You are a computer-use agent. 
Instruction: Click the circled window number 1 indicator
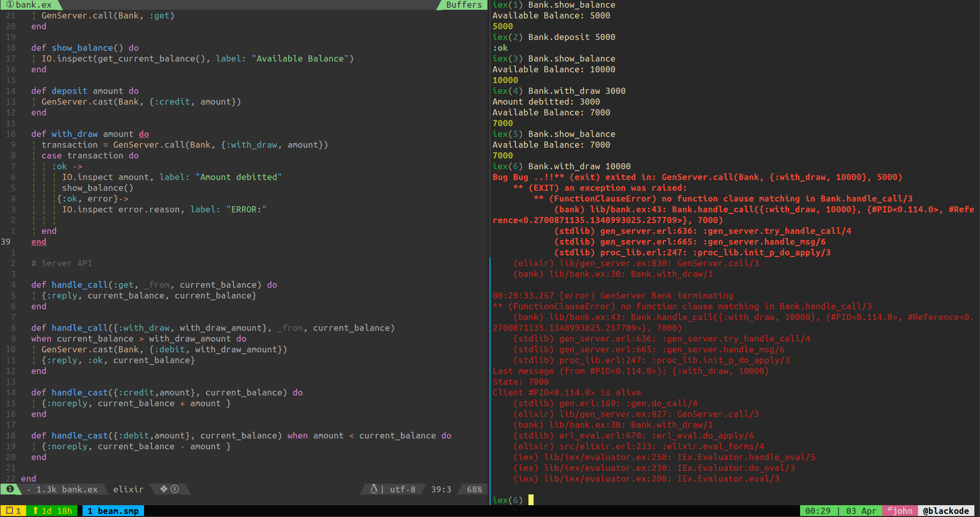pyautogui.click(x=10, y=489)
